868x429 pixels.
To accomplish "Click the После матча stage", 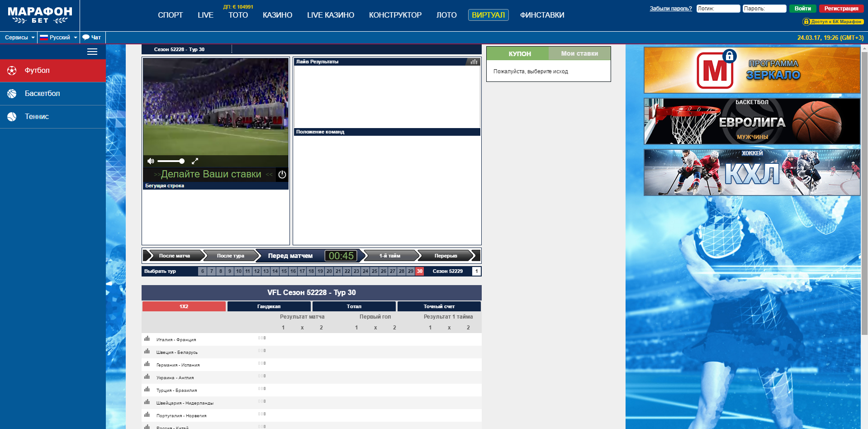I will point(175,256).
